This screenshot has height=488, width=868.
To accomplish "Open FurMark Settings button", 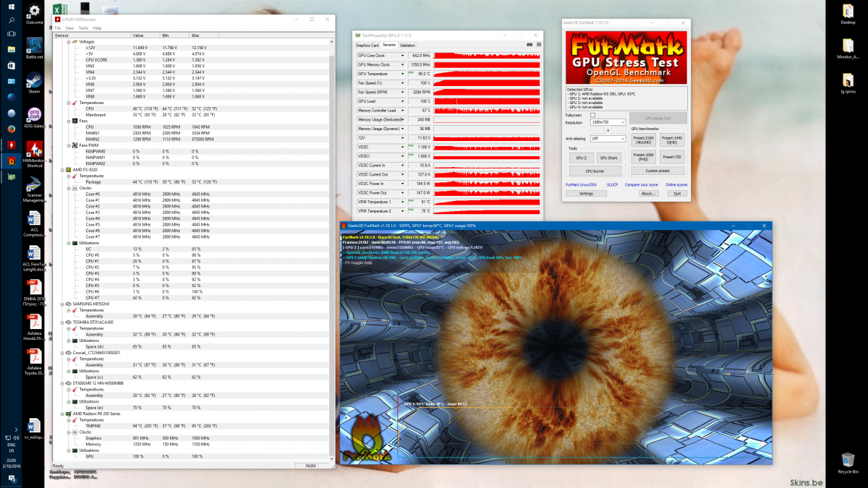I will pos(586,194).
